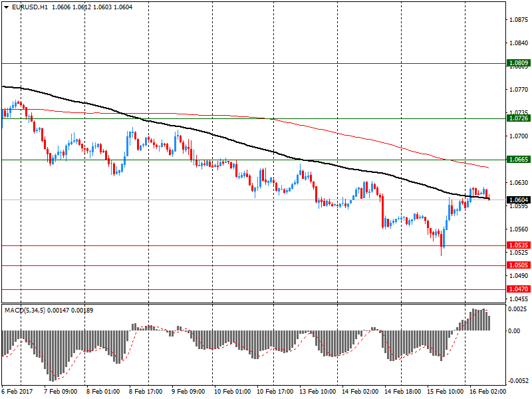Select the MACD(5,34,5) indicator label
Screen dimensions: 532x399
point(25,310)
